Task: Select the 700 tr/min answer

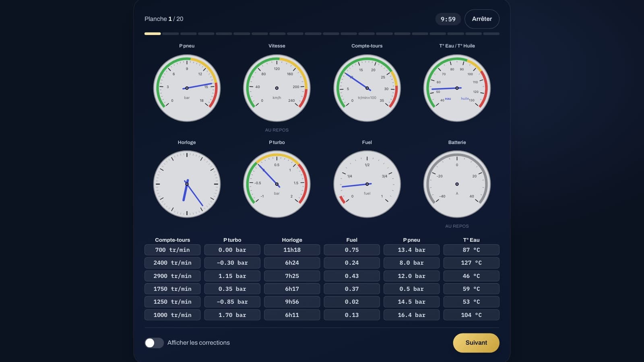Action: (x=172, y=250)
